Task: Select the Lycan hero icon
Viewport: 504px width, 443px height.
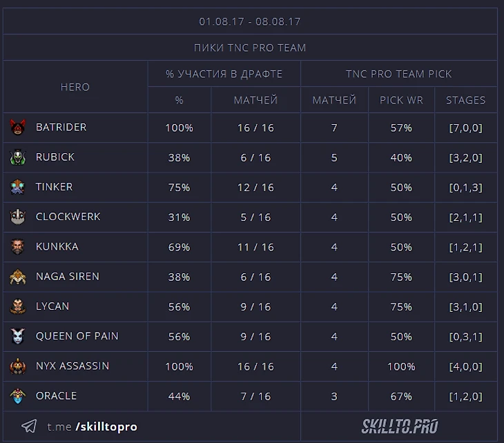Action: pyautogui.click(x=18, y=306)
